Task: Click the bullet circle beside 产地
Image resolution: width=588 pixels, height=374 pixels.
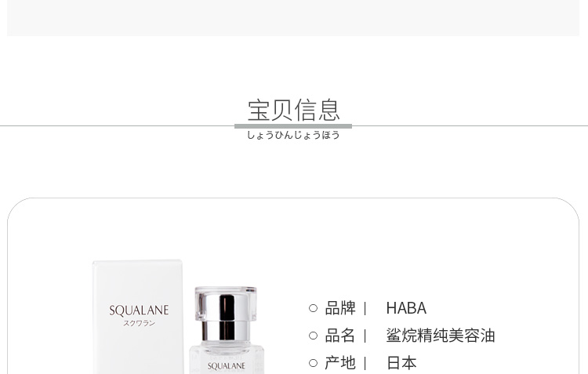Action: coord(313,363)
